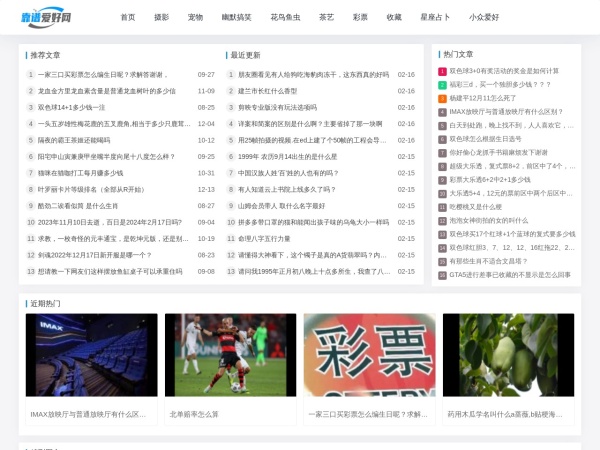Select 幽默搞笑 in the top navigation

pyautogui.click(x=236, y=17)
